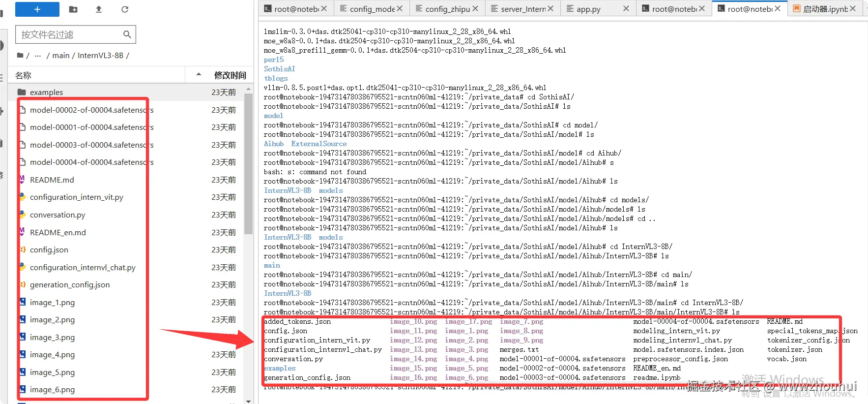
Task: Click the Python icon beside conversation.py
Action: coord(22,215)
